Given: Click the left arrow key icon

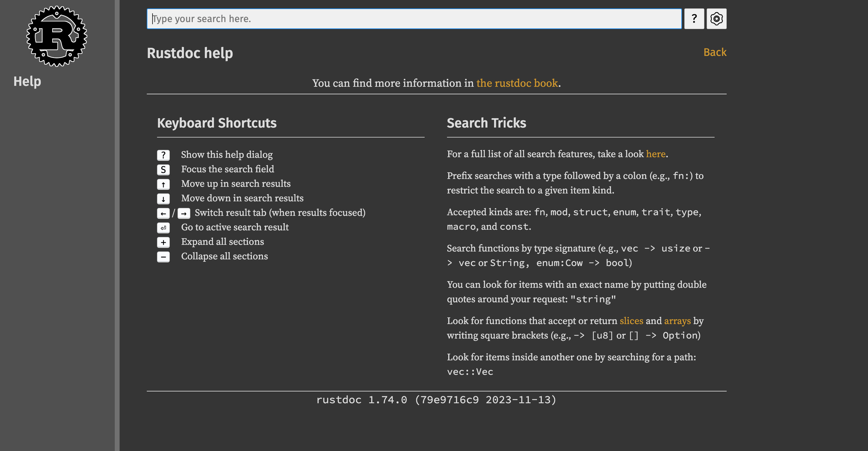Looking at the screenshot, I should 163,213.
